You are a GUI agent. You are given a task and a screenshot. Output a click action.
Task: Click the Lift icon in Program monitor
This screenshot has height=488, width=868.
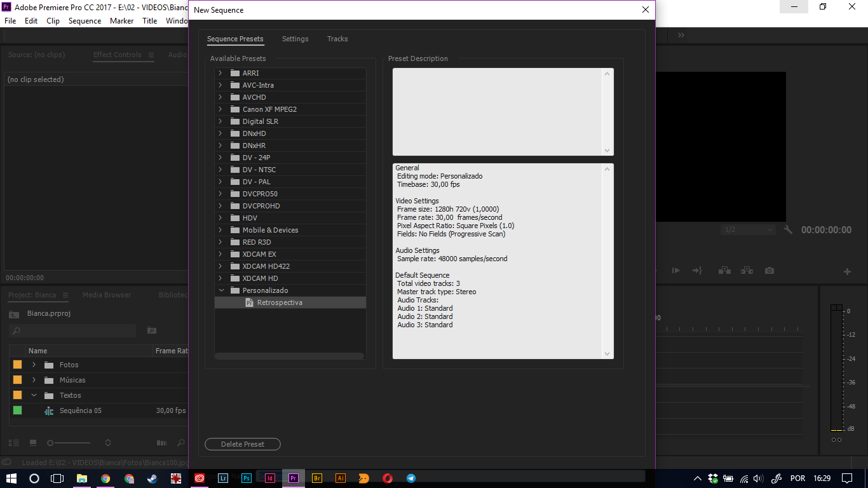coord(724,271)
